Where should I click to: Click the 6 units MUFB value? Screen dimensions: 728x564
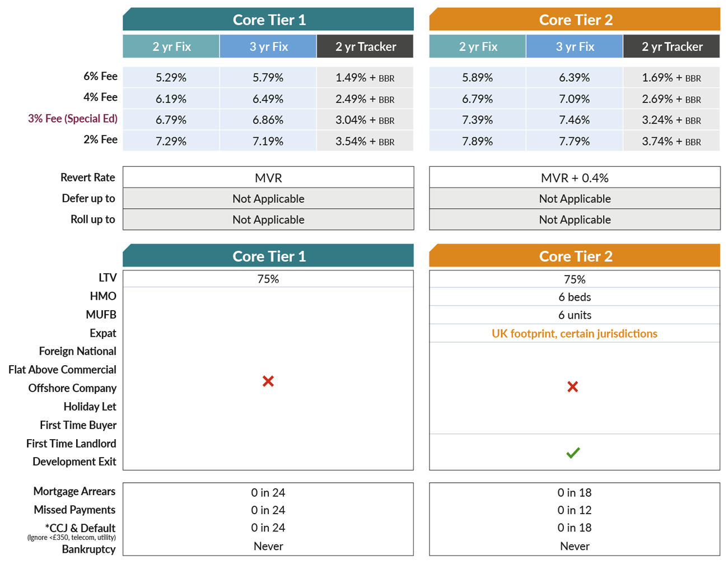tap(575, 315)
